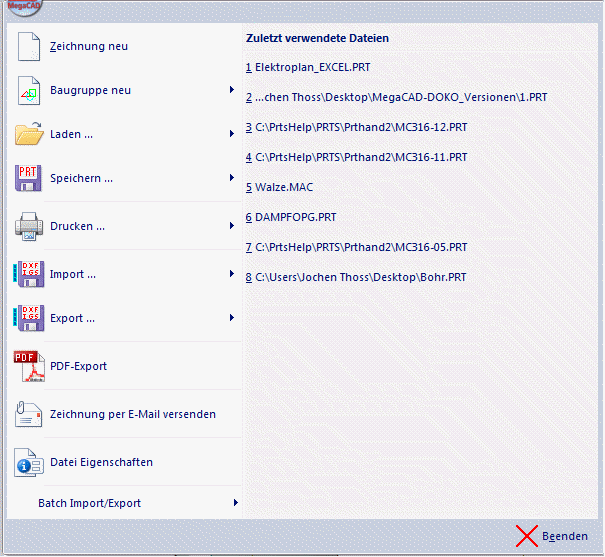Click the envelope icon for e-mail sending
Screen dimensions: 605x557
[x=28, y=414]
